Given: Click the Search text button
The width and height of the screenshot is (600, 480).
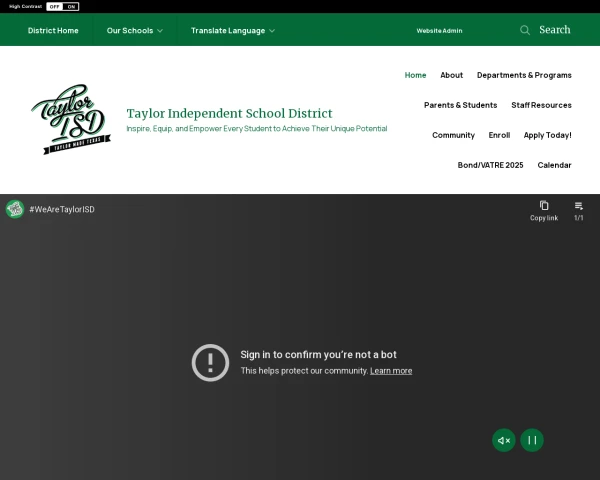Looking at the screenshot, I should 555,30.
